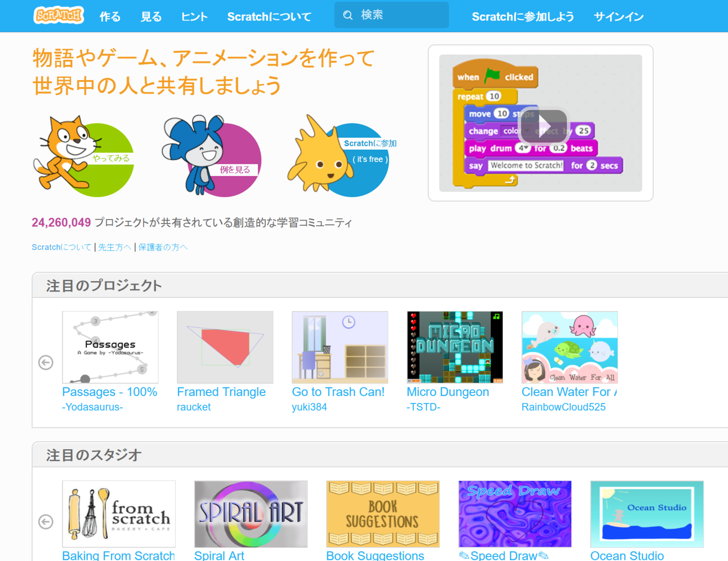Click the Clean Water For title link
Viewport: 728px width, 561px height.
(x=569, y=392)
